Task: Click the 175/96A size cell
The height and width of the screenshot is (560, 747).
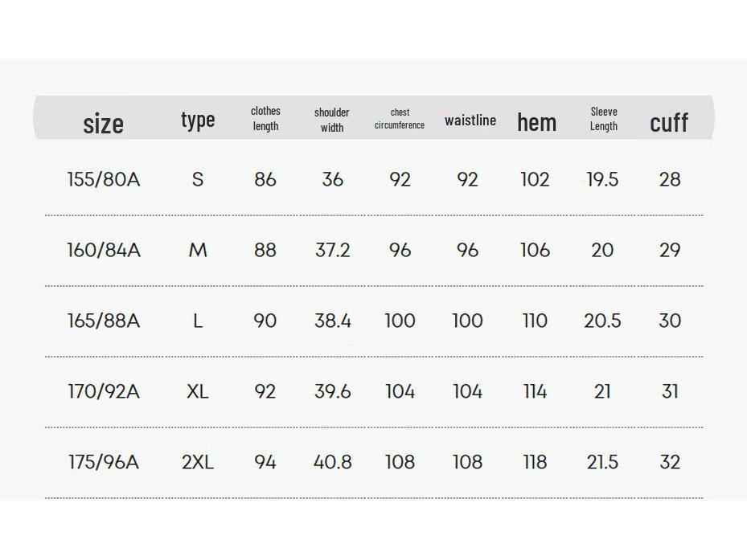Action: pyautogui.click(x=104, y=463)
